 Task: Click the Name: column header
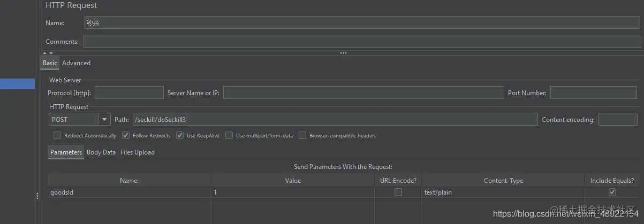pyautogui.click(x=129, y=181)
